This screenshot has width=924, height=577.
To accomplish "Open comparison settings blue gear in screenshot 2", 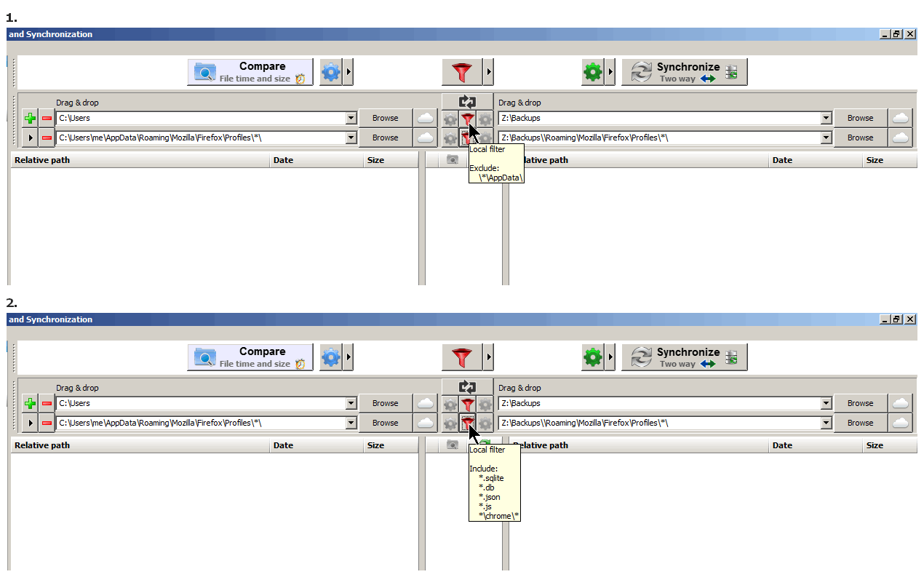I will coord(331,357).
